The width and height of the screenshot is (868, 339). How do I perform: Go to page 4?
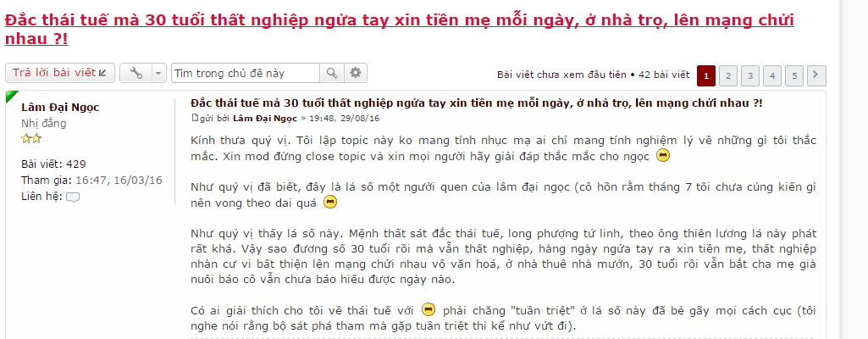coord(772,76)
